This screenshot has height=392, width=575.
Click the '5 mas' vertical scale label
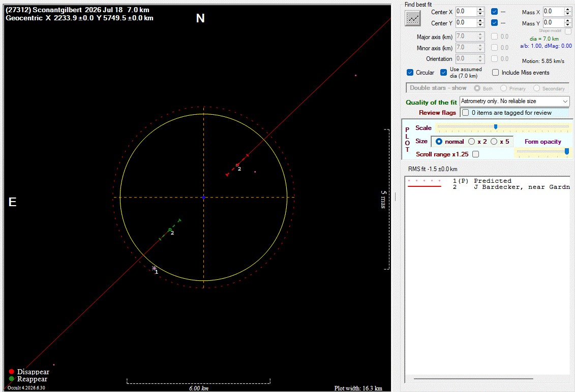point(383,199)
